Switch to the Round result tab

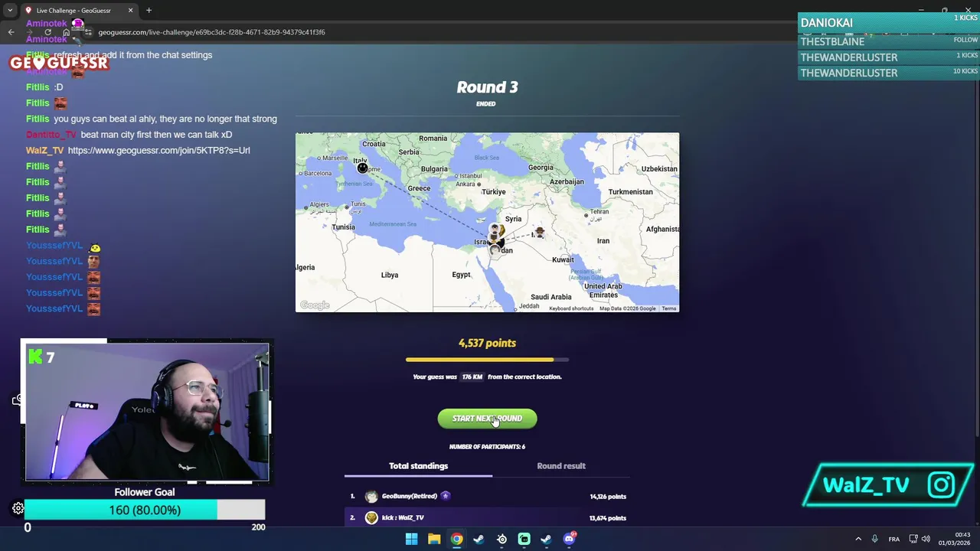tap(561, 466)
